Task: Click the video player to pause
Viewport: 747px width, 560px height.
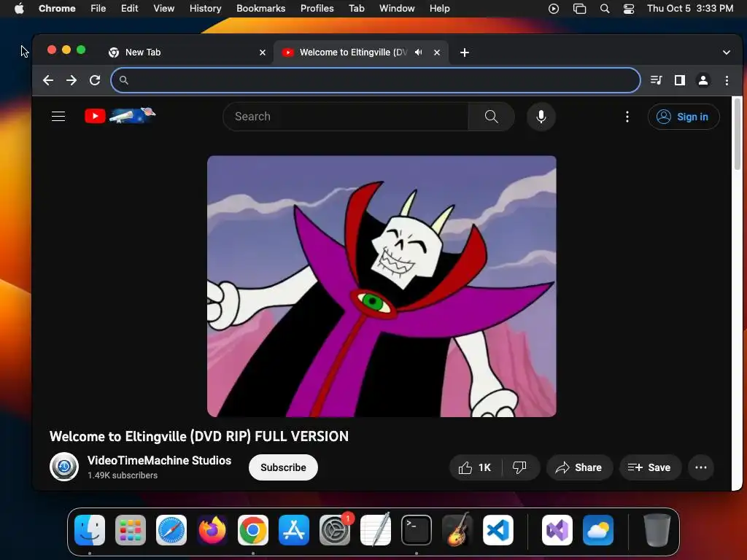Action: pyautogui.click(x=382, y=286)
